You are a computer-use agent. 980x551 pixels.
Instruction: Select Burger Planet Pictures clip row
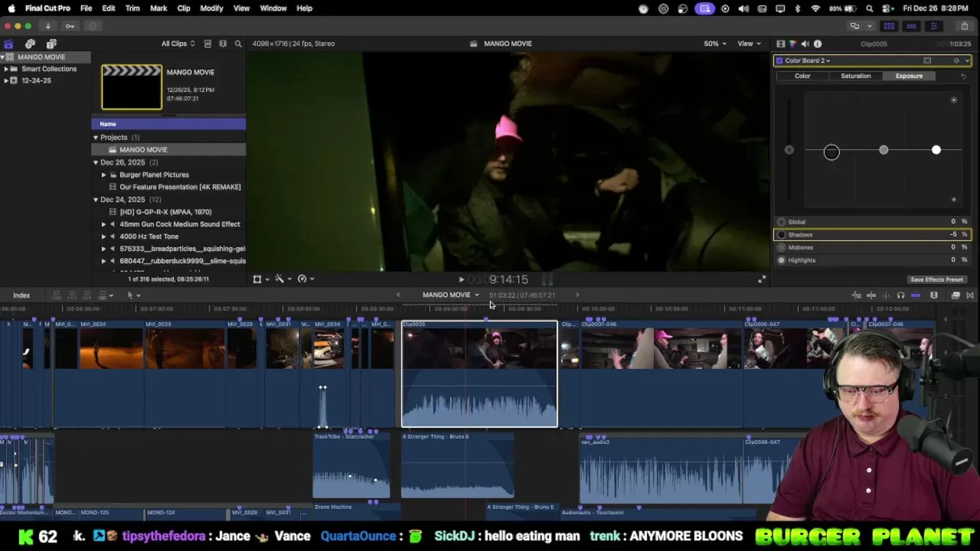(x=168, y=174)
